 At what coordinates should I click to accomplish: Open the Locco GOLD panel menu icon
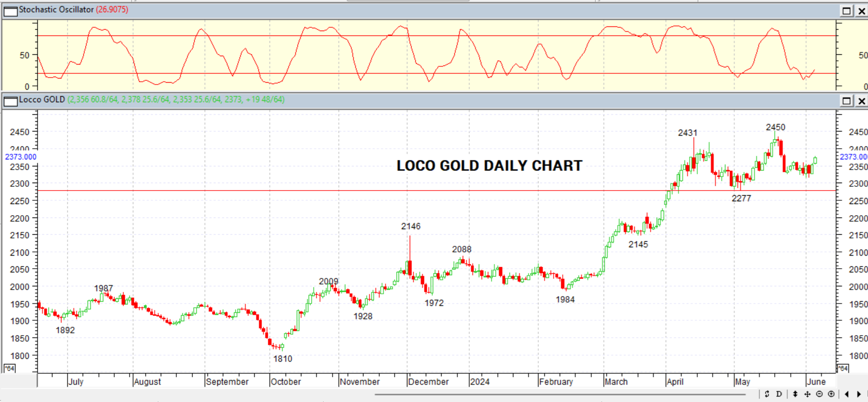[10, 101]
